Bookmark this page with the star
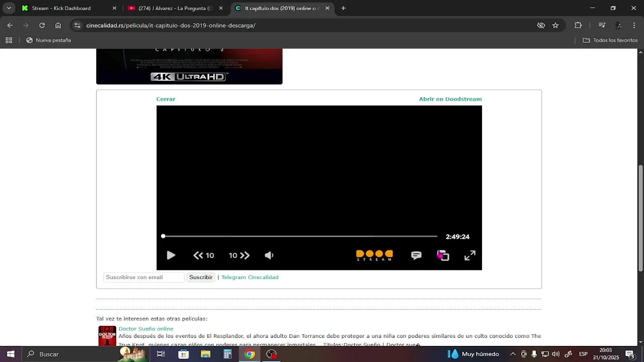Screen dimensions: 644x362 (x=555, y=25)
